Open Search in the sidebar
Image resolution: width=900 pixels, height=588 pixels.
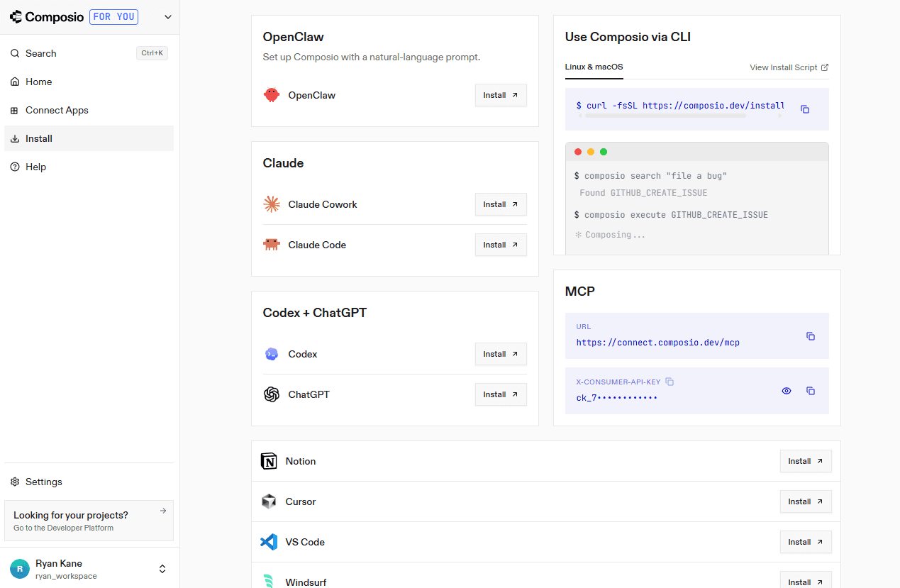(89, 53)
